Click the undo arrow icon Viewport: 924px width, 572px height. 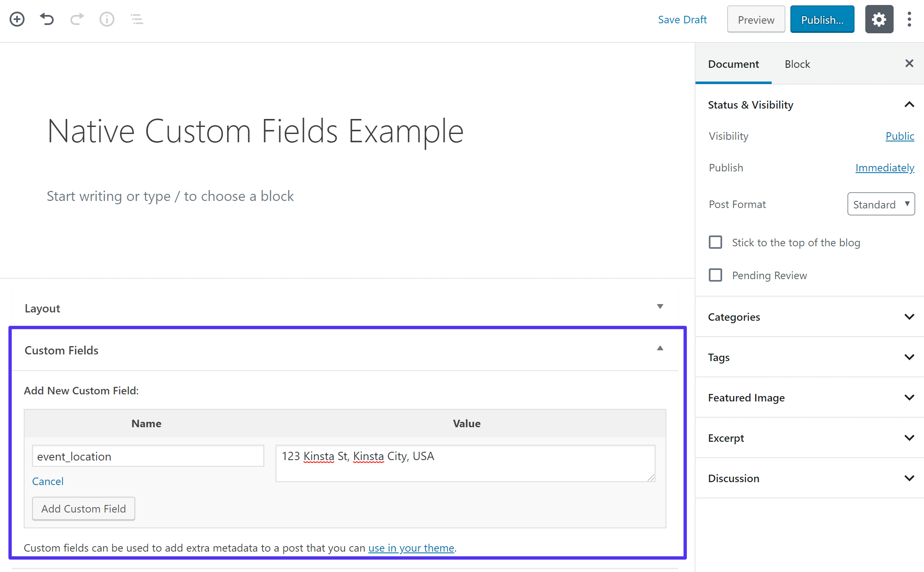pyautogui.click(x=46, y=18)
